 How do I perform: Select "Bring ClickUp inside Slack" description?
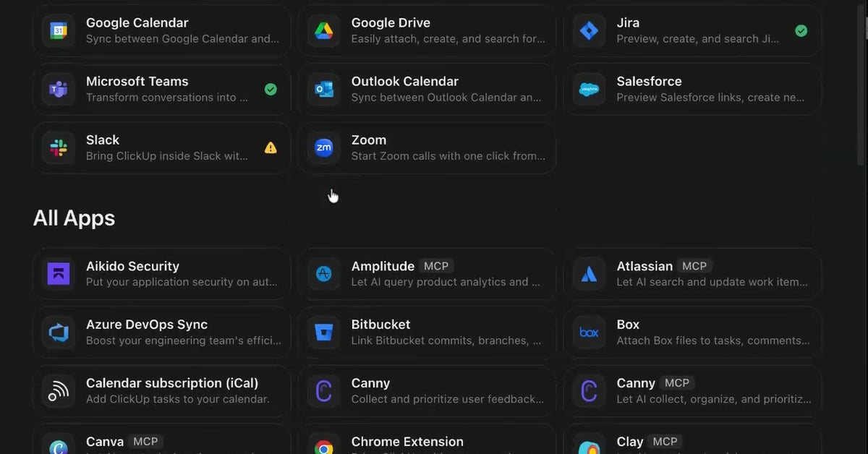coord(167,156)
